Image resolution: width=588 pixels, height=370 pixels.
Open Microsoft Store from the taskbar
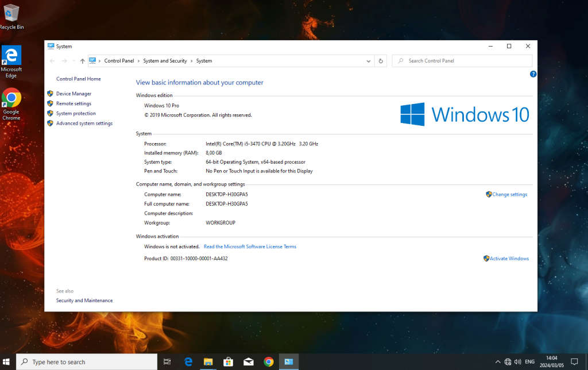228,361
